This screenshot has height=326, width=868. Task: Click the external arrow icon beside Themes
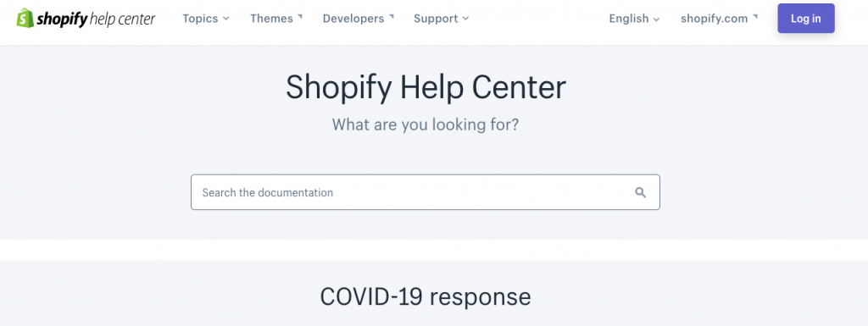pos(300,17)
